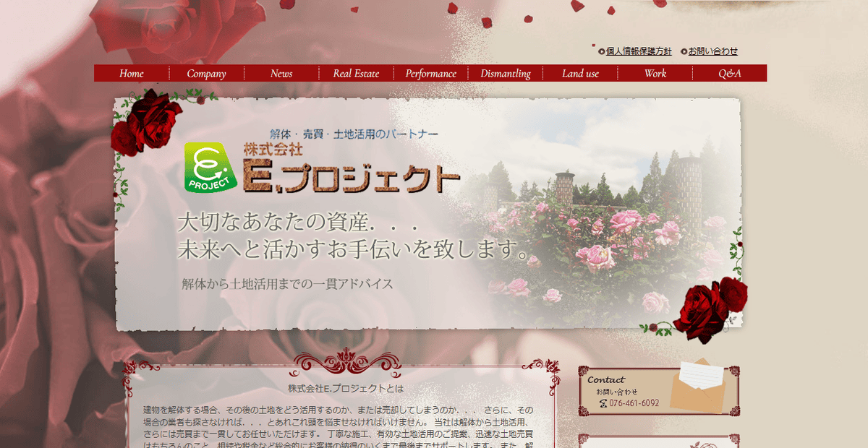Click the bullet icon before 個人情報保護方針
This screenshot has height=448, width=868.
602,51
